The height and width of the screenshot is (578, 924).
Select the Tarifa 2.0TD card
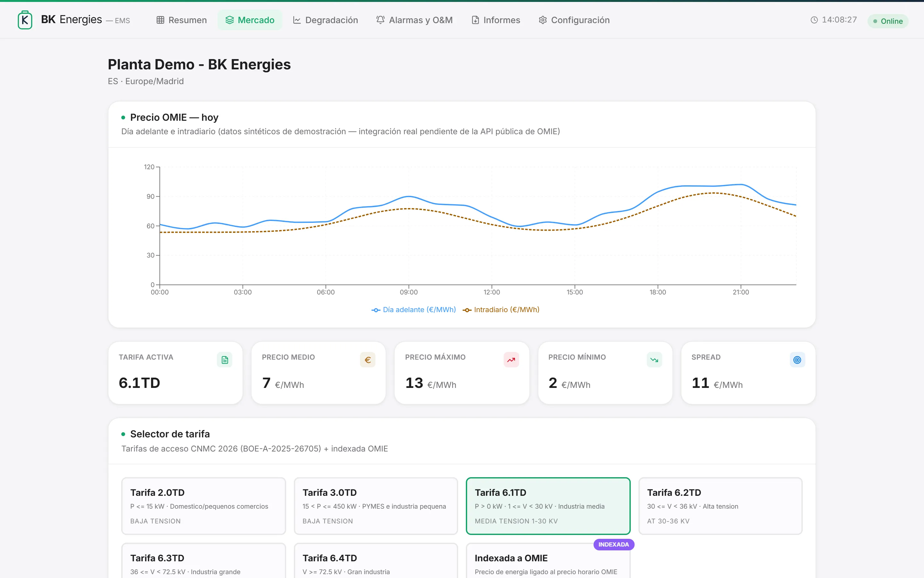coord(203,506)
